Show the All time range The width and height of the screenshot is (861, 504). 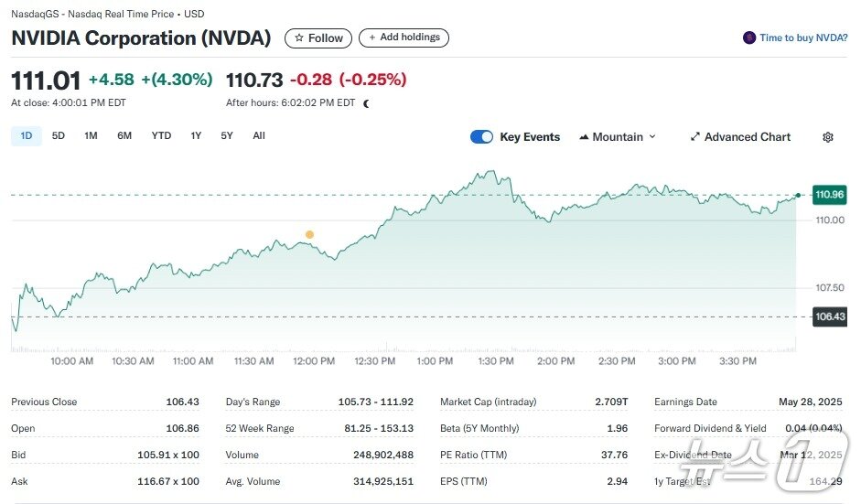click(x=259, y=135)
